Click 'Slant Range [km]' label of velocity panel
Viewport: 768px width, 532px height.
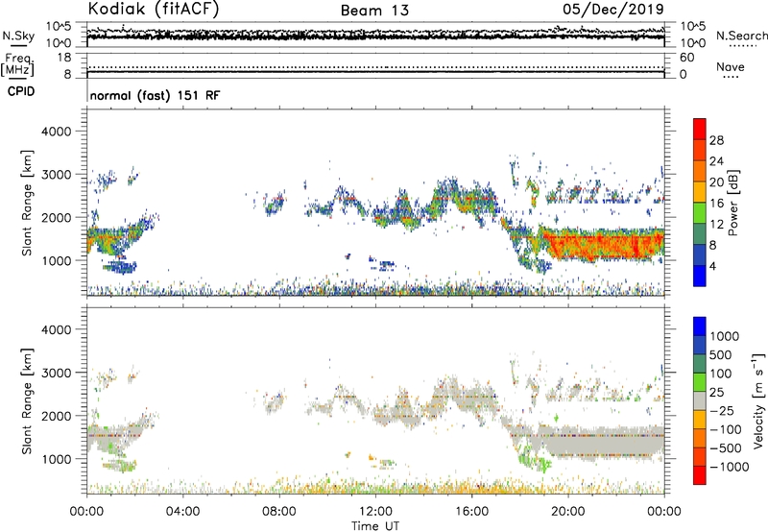27,400
